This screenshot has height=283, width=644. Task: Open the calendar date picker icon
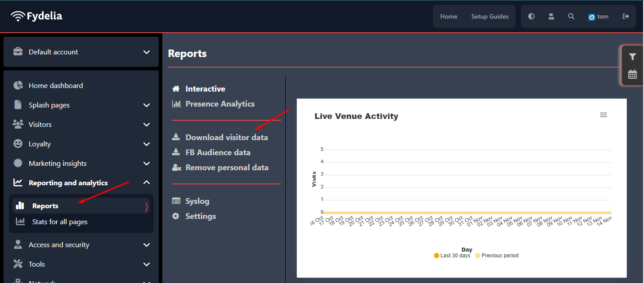(632, 74)
